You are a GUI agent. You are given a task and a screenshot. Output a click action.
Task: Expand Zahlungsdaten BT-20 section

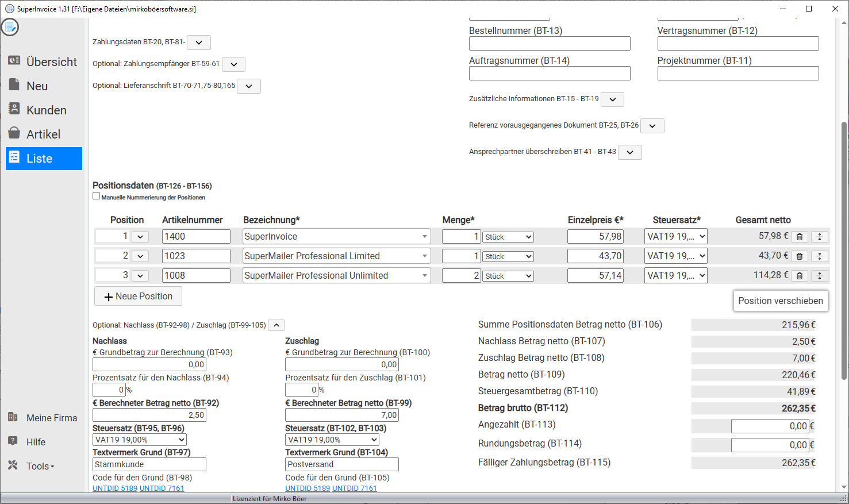tap(199, 43)
